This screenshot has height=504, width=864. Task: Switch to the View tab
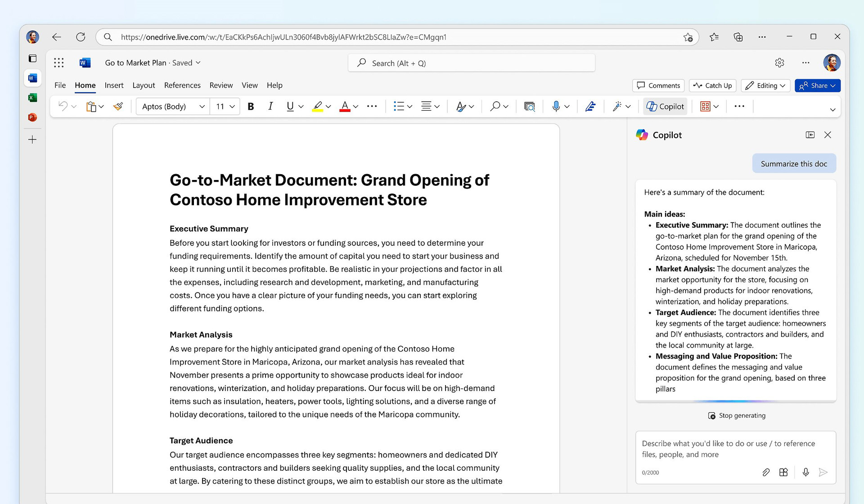[x=250, y=85]
